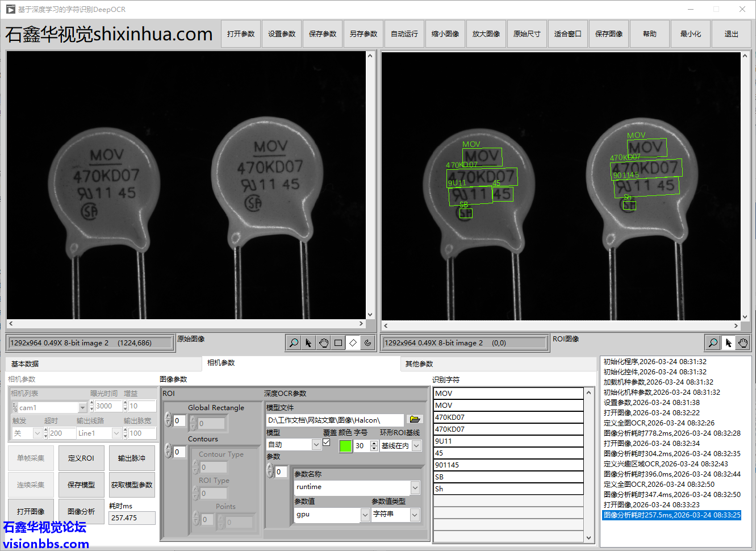Open the green overlay color swatch

coord(345,446)
